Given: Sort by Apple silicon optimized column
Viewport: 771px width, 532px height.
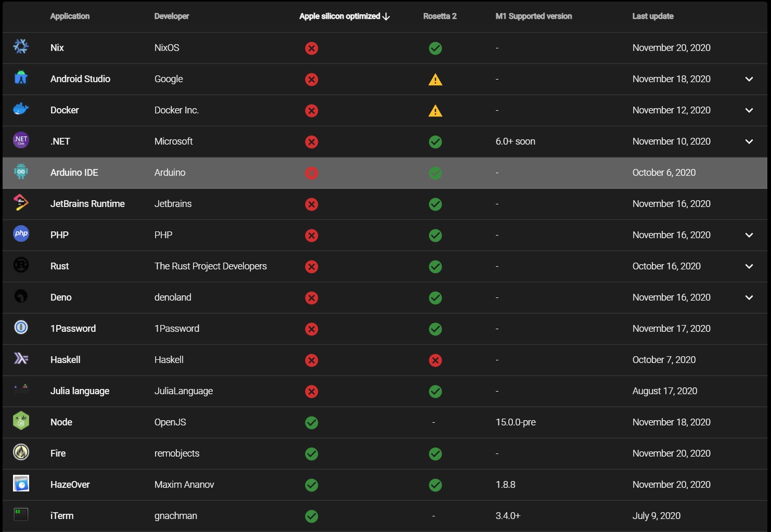Looking at the screenshot, I should tap(344, 16).
